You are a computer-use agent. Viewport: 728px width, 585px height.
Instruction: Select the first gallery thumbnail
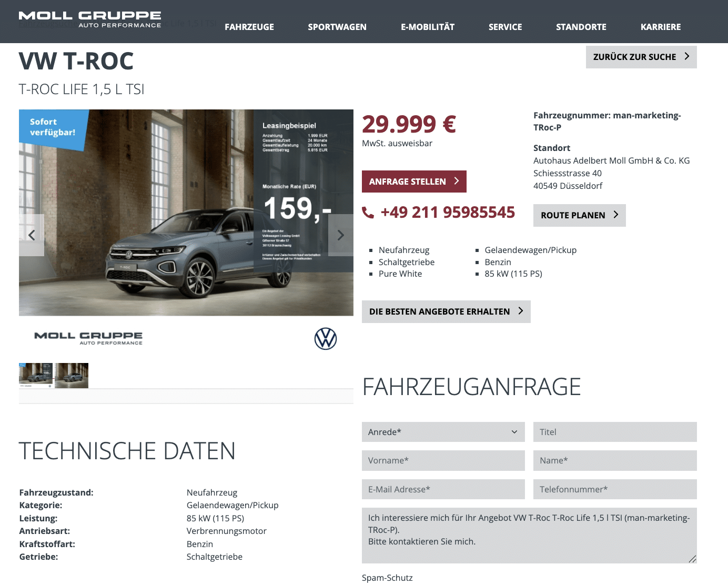pos(36,375)
